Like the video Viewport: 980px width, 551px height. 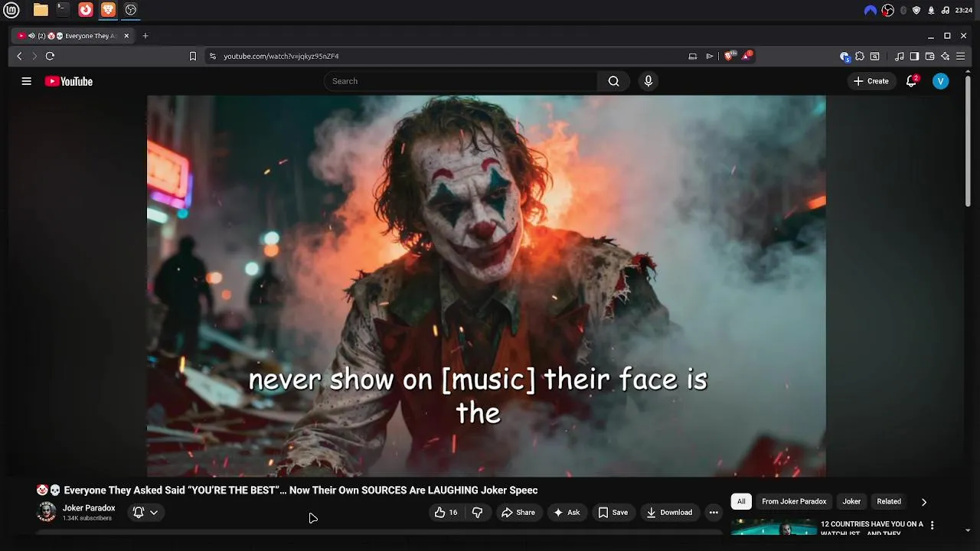point(446,513)
